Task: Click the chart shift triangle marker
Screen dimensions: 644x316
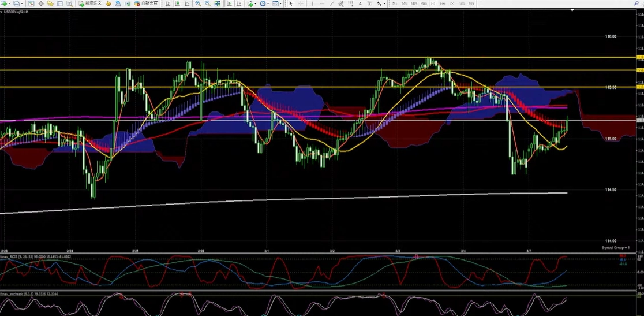Action: 572,11
